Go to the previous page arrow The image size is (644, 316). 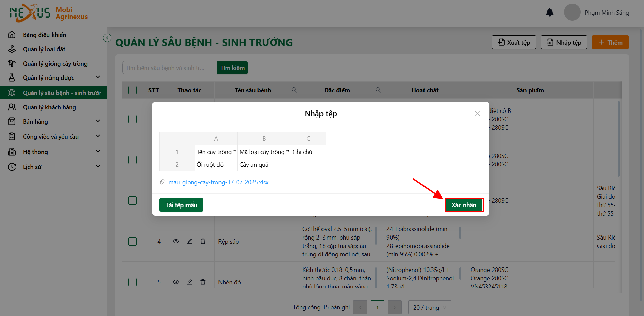360,307
